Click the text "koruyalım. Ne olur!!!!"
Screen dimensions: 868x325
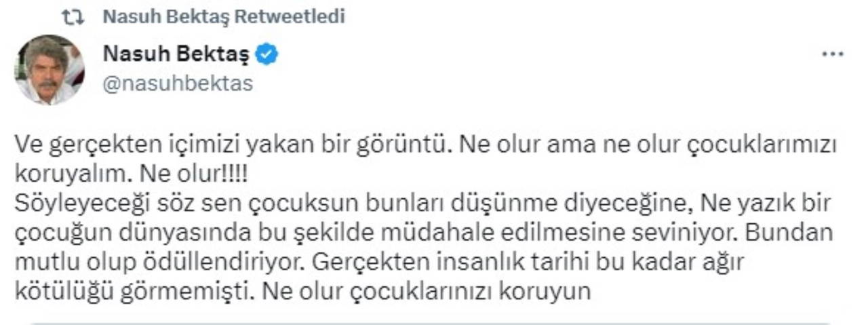point(132,173)
